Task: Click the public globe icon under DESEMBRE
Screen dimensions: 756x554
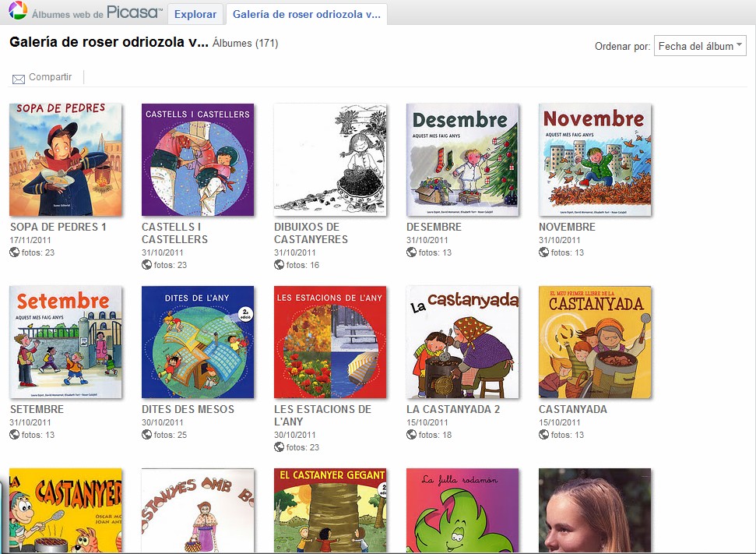Action: (411, 252)
